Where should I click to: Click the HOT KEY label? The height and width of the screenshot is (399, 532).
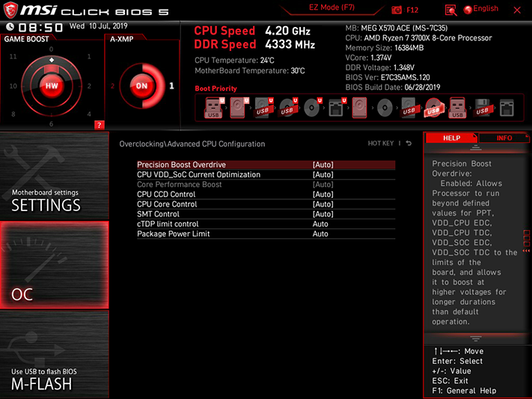381,143
